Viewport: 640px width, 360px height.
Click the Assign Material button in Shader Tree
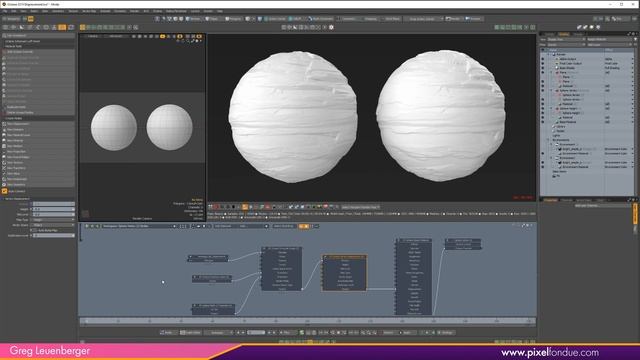click(x=609, y=40)
